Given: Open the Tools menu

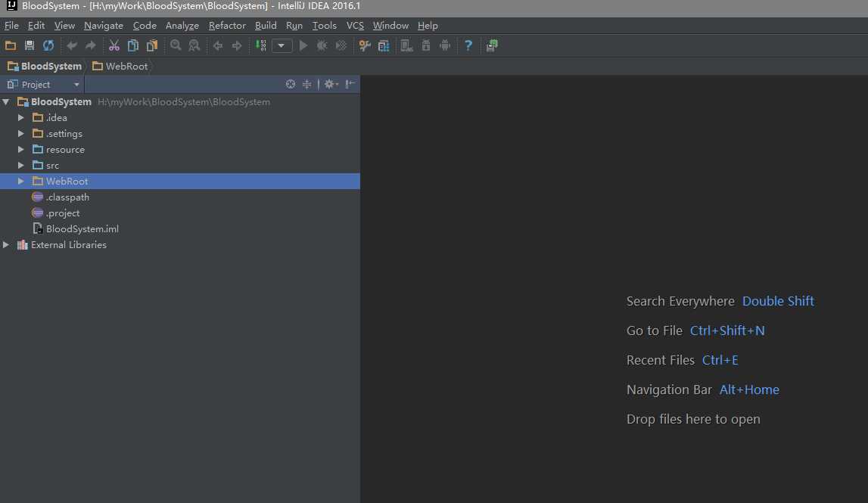Looking at the screenshot, I should pyautogui.click(x=325, y=26).
